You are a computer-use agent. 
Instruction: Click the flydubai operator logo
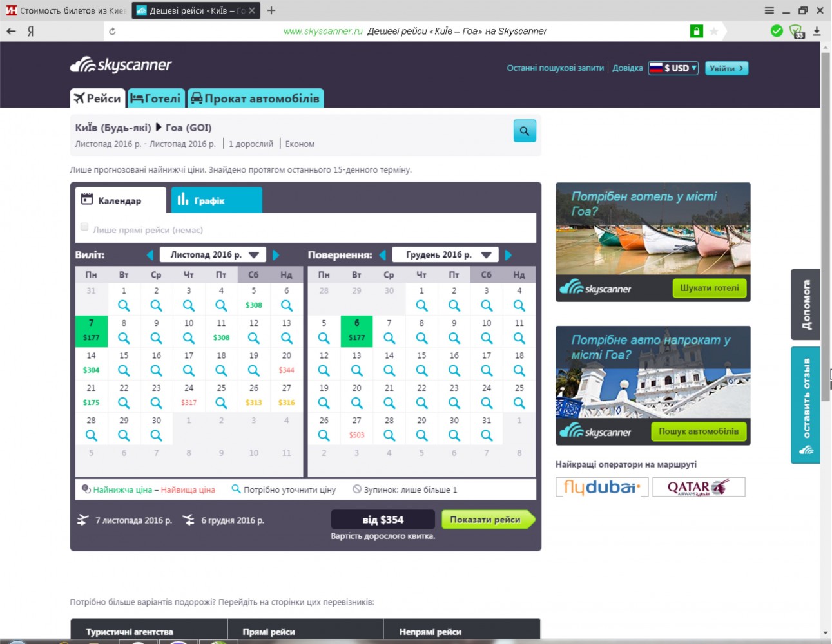click(601, 487)
